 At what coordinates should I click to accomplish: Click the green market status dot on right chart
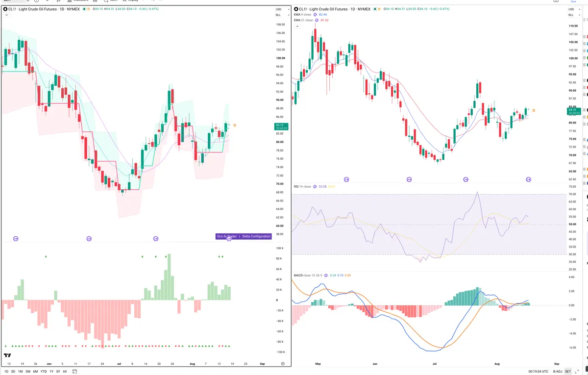click(x=375, y=9)
